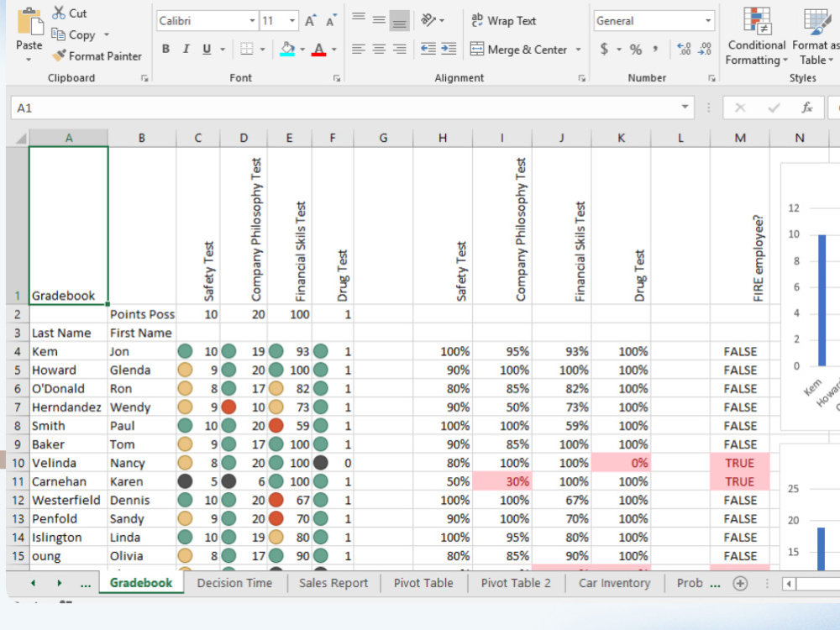Expand the formula bar name box dropdown
This screenshot has height=630, width=840.
(685, 108)
